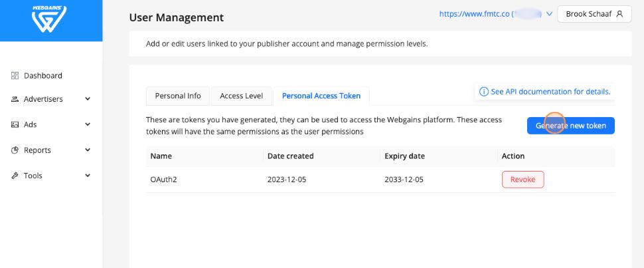Click the https://www.fmtc.co site link
The width and height of the screenshot is (644, 268).
point(475,13)
